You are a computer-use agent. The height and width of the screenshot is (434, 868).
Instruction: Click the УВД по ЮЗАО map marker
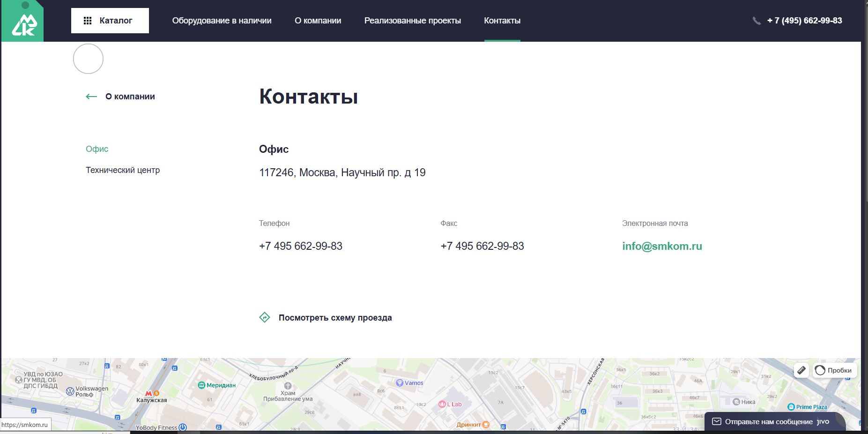39,380
